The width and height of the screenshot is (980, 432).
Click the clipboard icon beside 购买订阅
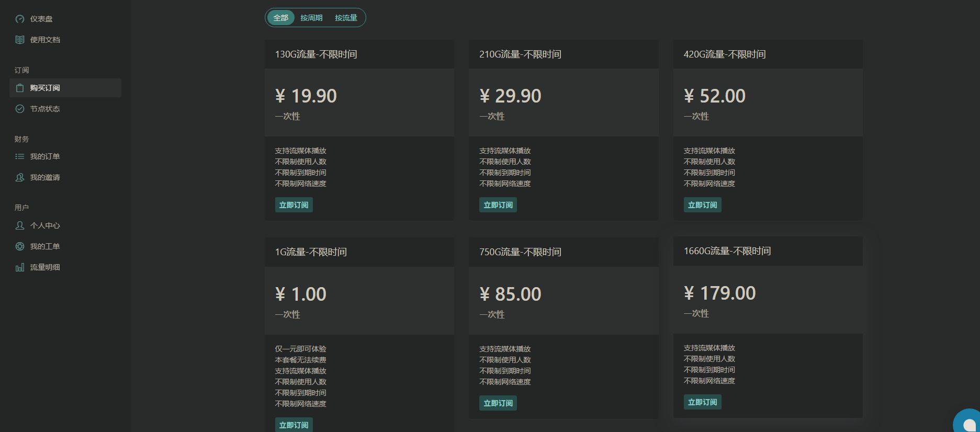[x=20, y=88]
